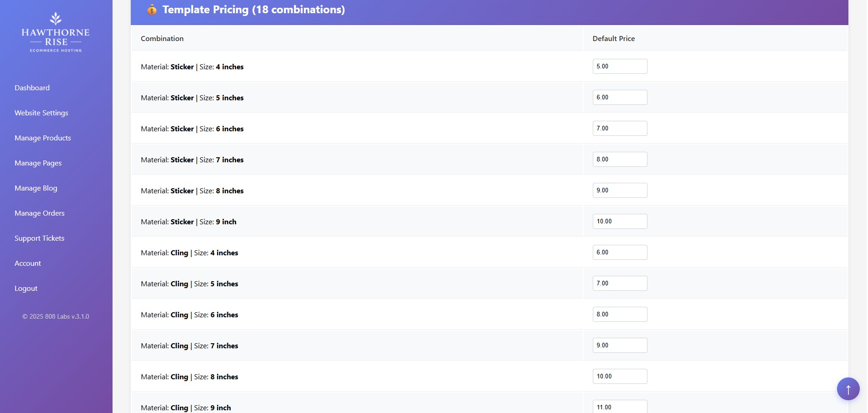Navigate to Manage Products
Screen dimensions: 868x413
43,138
